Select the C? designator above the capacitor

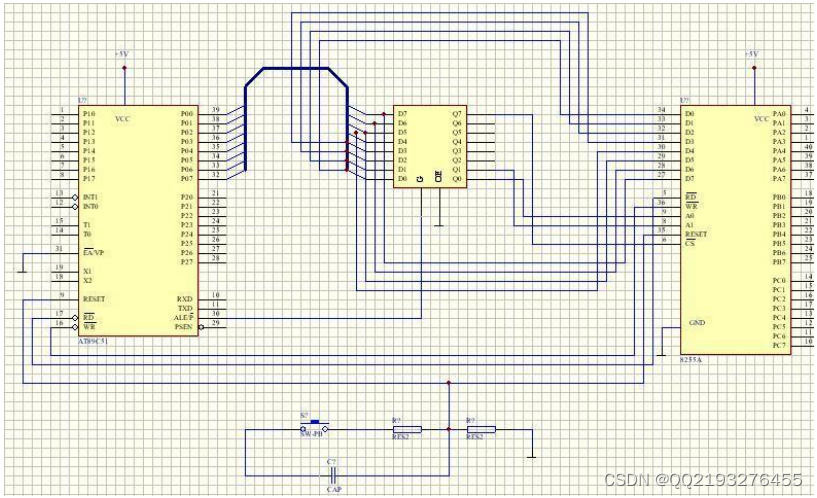pyautogui.click(x=331, y=462)
